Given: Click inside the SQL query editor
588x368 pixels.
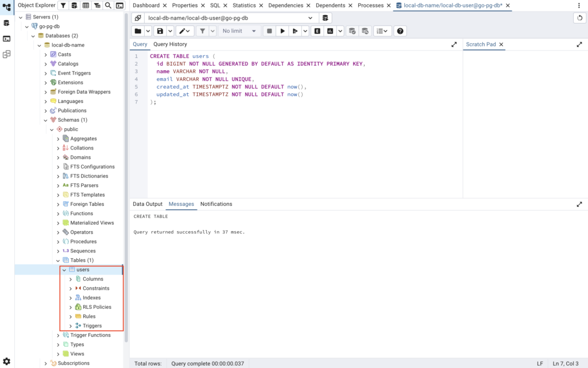Looking at the screenshot, I should pos(304,144).
